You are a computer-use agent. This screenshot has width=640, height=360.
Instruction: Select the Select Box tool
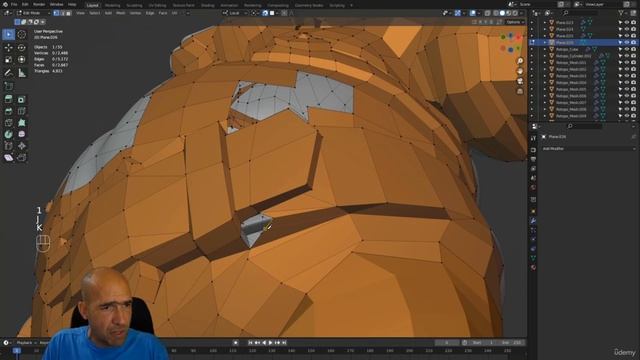[x=9, y=35]
